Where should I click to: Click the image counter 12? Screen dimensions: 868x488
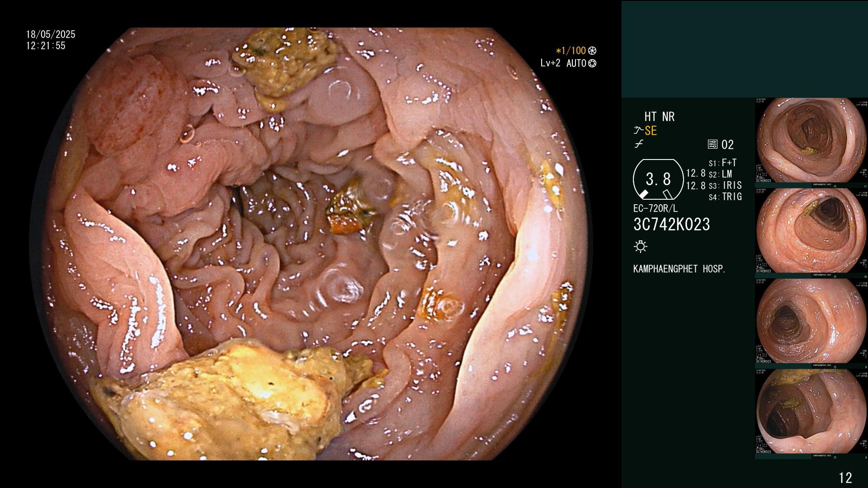click(845, 478)
